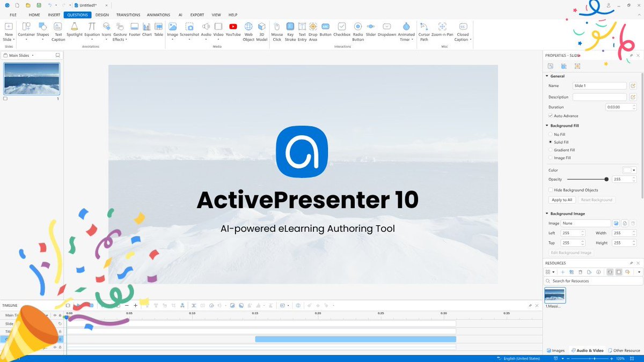Open the Shapes dropdown arrow
Screen dimensions: 644x362
tap(43, 39)
